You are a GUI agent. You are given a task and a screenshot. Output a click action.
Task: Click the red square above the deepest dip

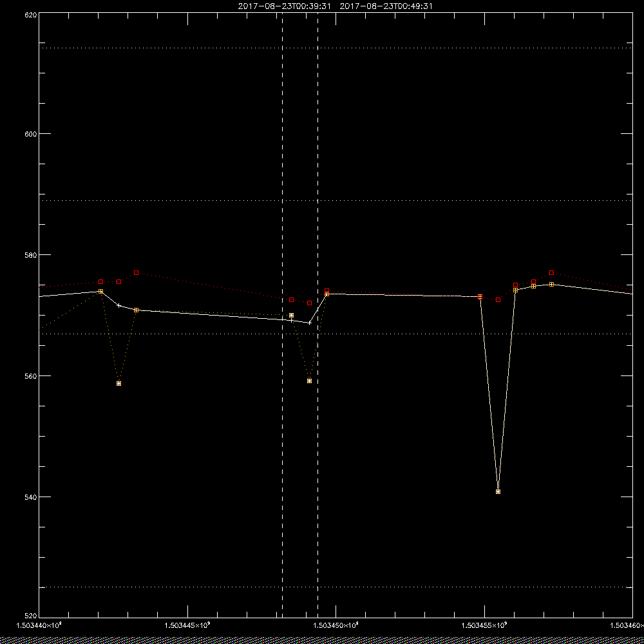498,300
